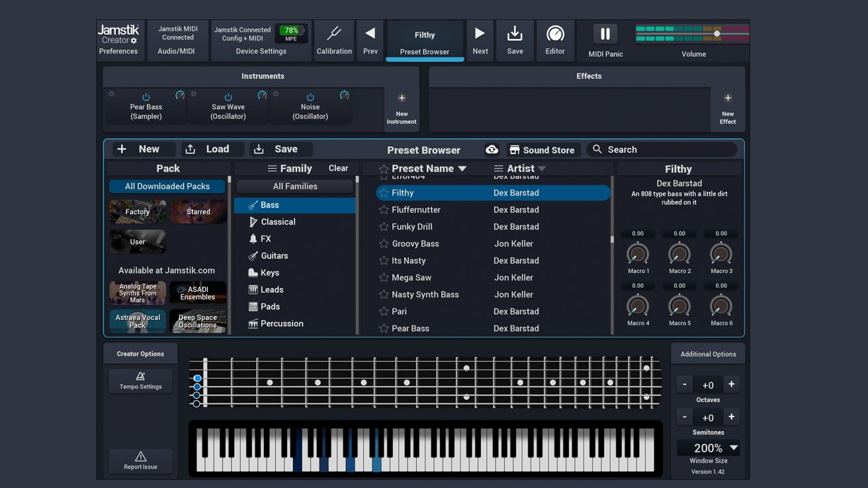Select the Percussion family
The height and width of the screenshot is (488, 868).
(x=294, y=323)
